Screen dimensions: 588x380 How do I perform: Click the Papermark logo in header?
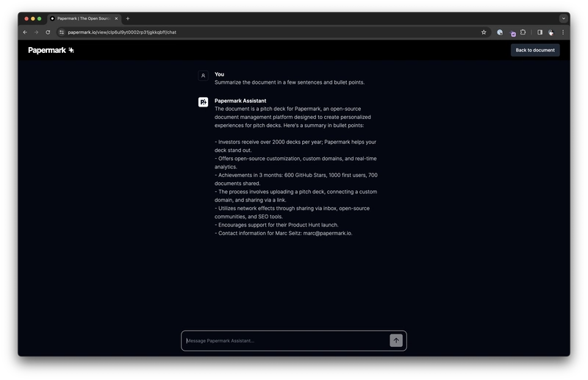pos(51,50)
